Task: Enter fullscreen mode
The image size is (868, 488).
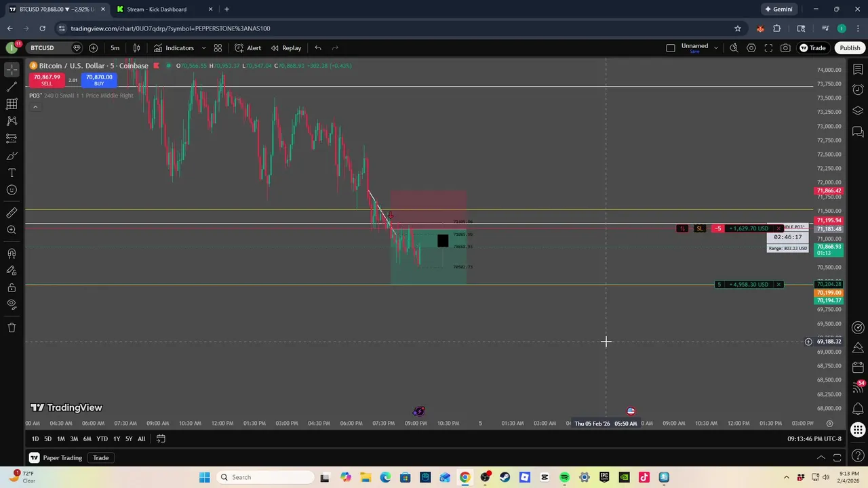Action: (x=768, y=48)
